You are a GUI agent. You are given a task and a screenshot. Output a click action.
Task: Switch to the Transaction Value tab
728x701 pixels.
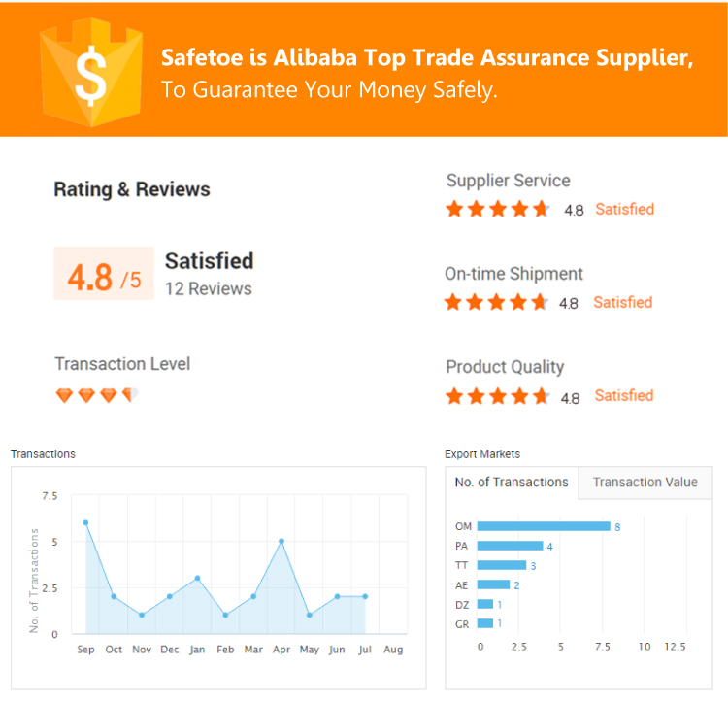pyautogui.click(x=645, y=483)
